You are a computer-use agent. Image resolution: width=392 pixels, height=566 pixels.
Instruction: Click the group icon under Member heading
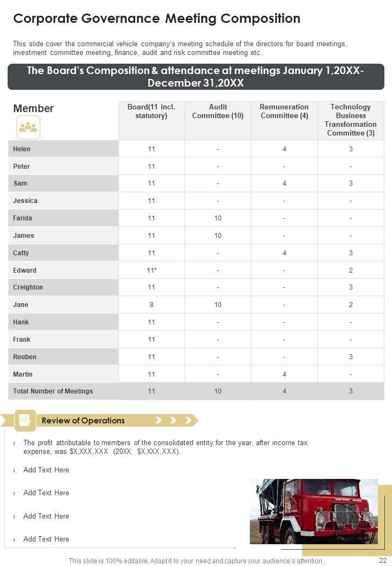click(28, 127)
